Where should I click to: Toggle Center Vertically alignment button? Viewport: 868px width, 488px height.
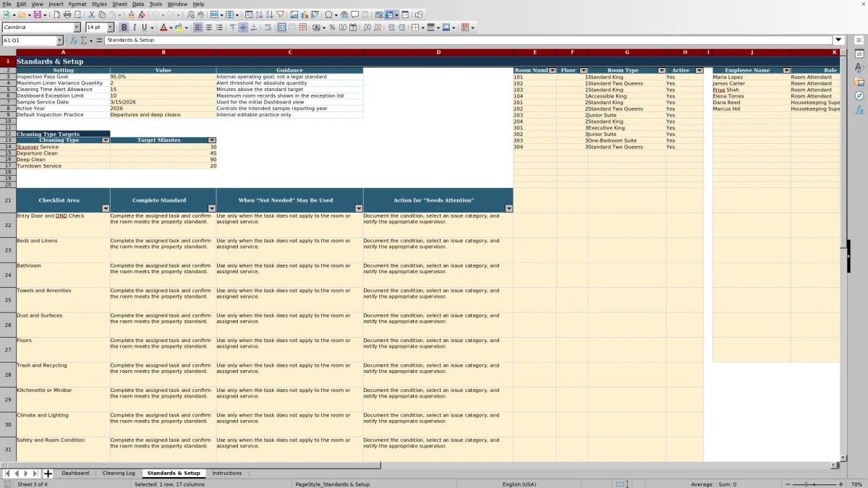[x=243, y=27]
